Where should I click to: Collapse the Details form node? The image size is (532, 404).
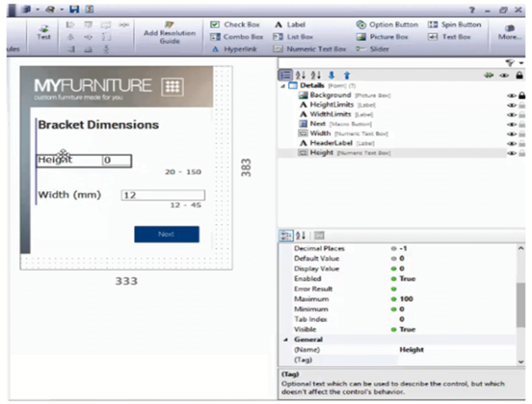pos(283,86)
